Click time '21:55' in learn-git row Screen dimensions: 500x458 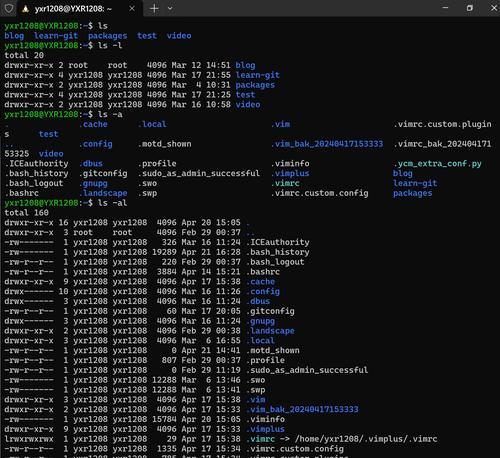click(x=218, y=75)
